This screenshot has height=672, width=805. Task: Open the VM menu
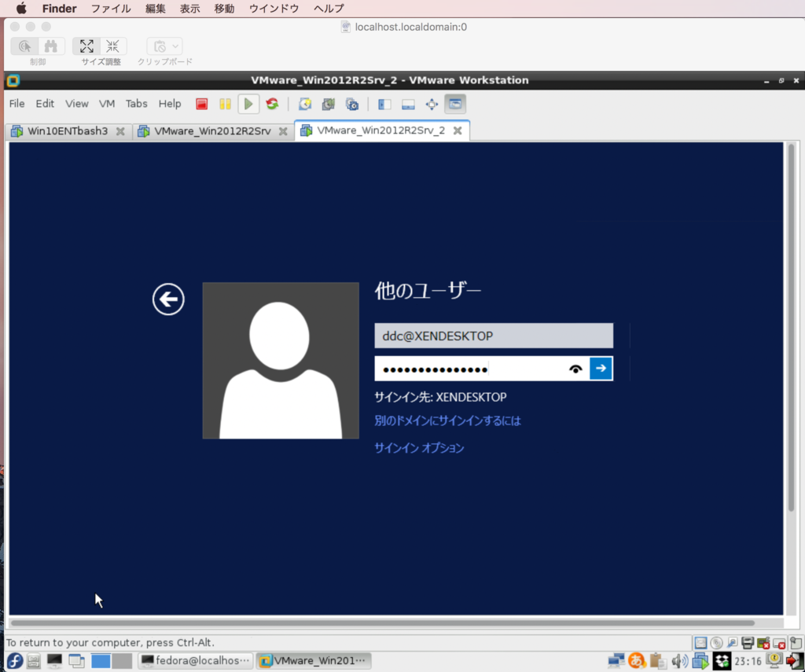click(107, 104)
